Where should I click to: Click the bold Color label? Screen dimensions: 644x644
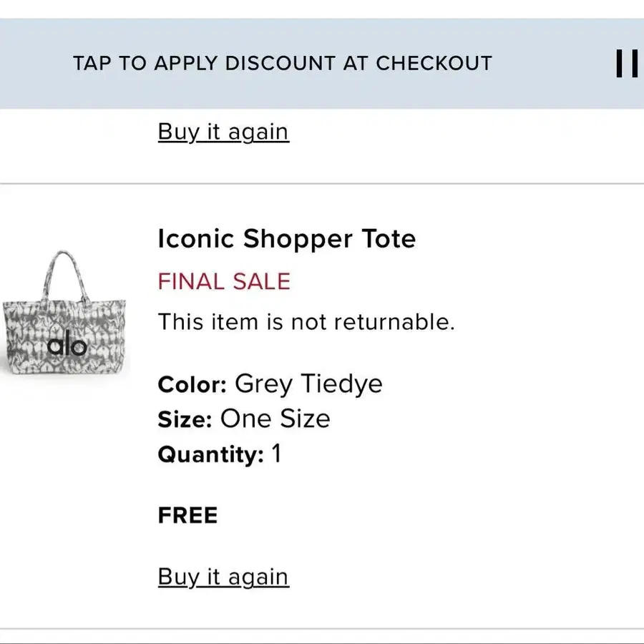(x=192, y=384)
